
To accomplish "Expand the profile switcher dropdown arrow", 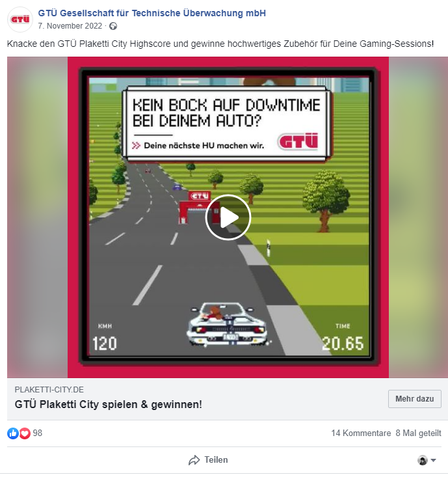I will coord(433,460).
